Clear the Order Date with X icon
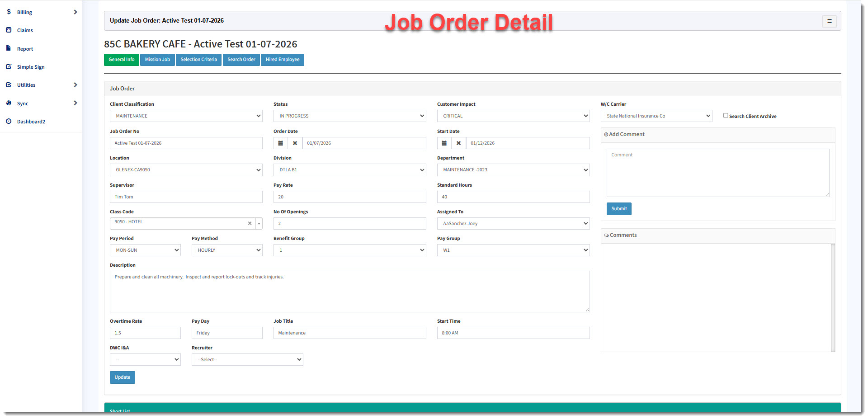This screenshot has height=419, width=868. pyautogui.click(x=295, y=143)
